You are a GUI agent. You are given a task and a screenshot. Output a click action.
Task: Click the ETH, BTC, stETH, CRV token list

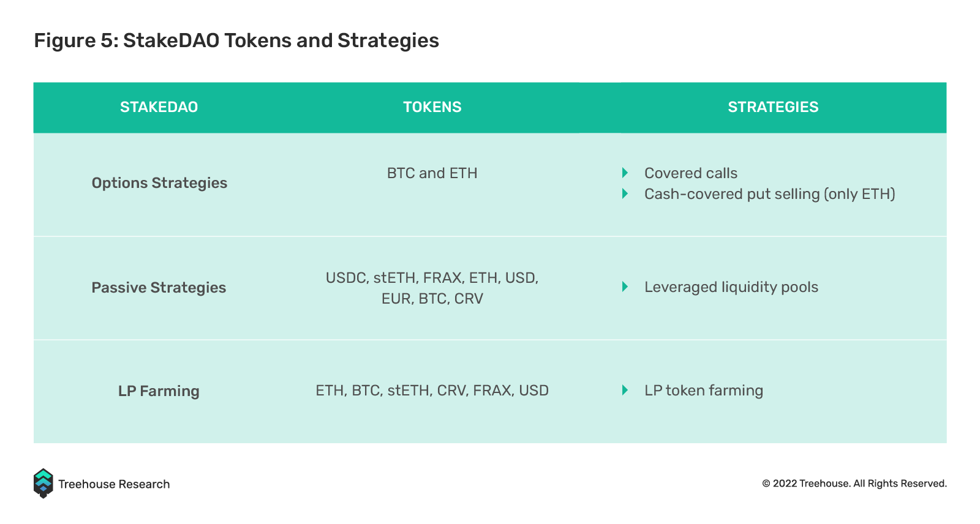click(432, 391)
